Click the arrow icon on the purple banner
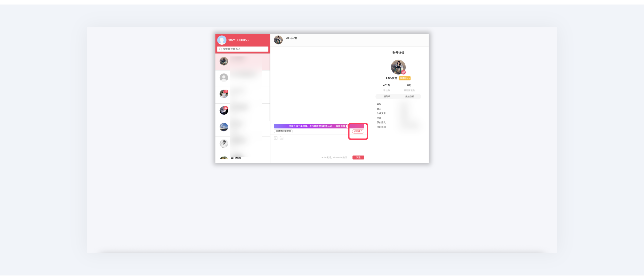Image resolution: width=644 pixels, height=280 pixels. point(347,126)
